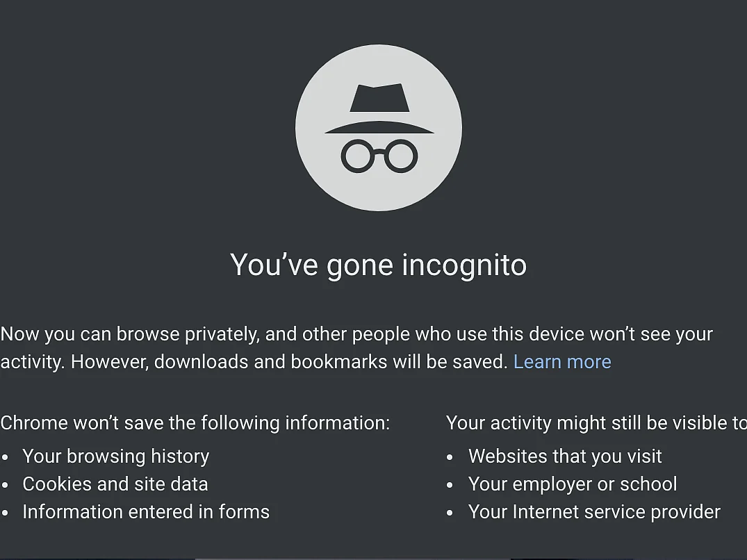Click the bullet beside Your Internet service provider
The height and width of the screenshot is (560, 747).
tap(450, 513)
